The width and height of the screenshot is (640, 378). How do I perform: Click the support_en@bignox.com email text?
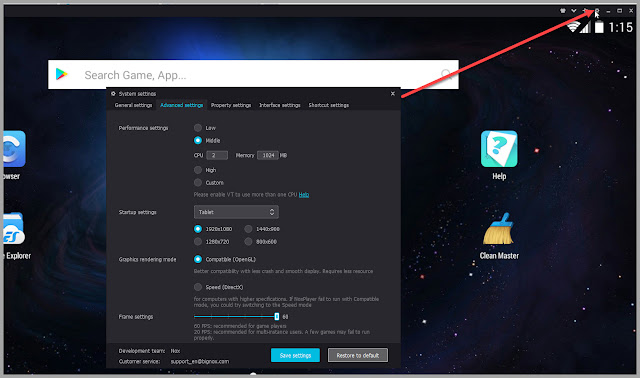[200, 361]
